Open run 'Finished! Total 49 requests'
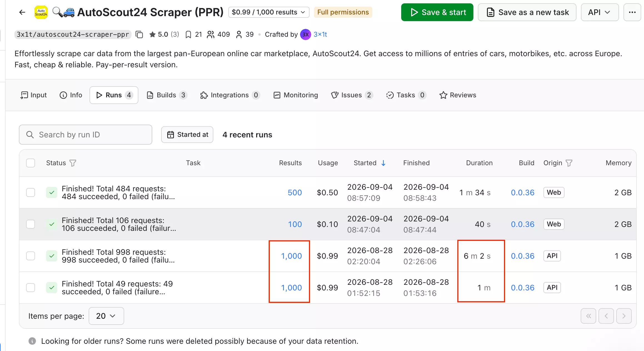Screen dimensions: 644x351 [x=117, y=288]
